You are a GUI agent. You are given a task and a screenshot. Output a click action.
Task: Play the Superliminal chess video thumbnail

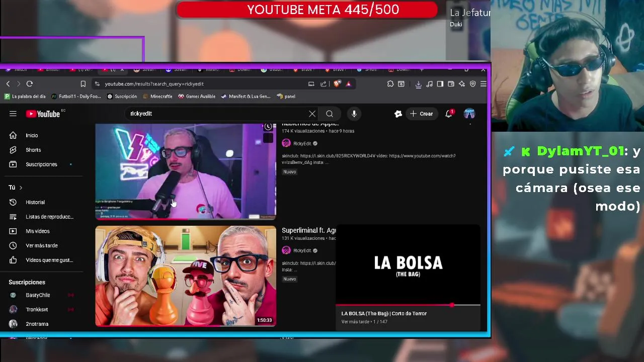(x=186, y=276)
